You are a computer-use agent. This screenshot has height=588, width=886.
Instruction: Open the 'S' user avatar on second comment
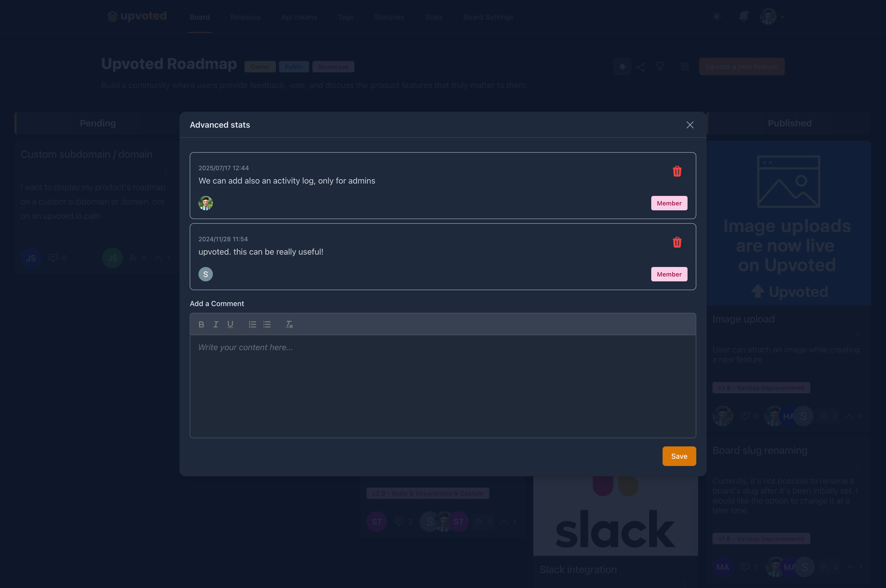point(205,274)
